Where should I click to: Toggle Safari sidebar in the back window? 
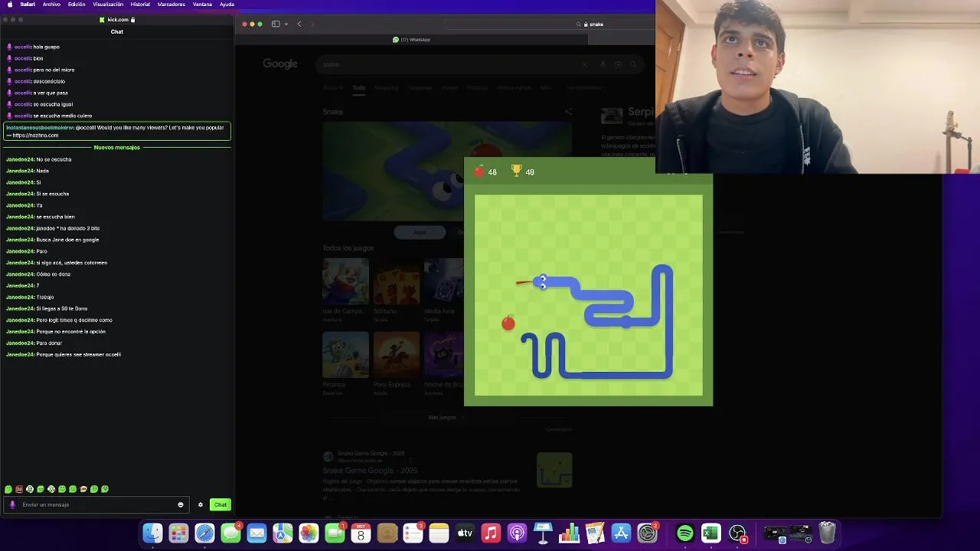[276, 24]
